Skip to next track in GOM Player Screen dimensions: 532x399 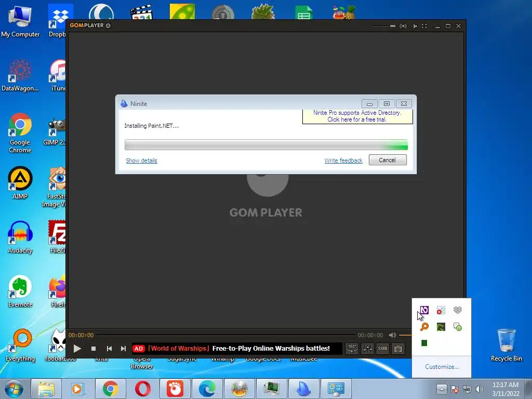[123, 349]
